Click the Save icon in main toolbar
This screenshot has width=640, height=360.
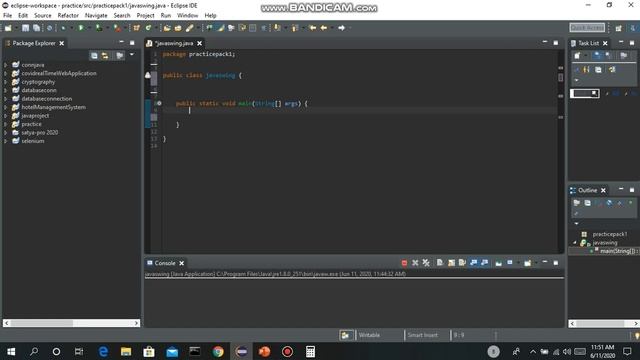[x=25, y=28]
